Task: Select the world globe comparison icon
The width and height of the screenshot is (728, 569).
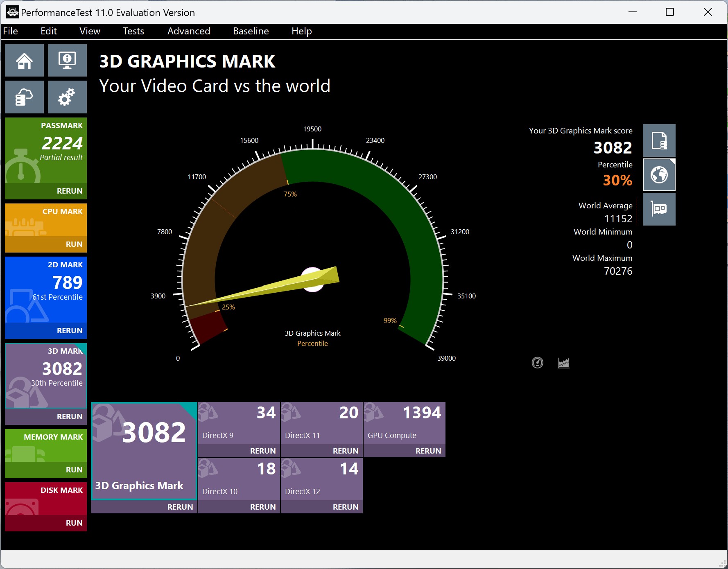Action: 659,175
